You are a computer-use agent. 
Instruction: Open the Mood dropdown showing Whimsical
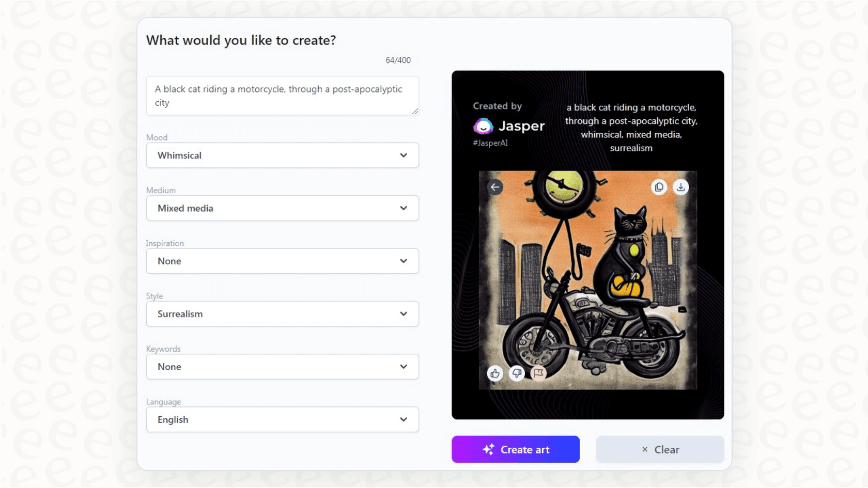click(x=282, y=155)
